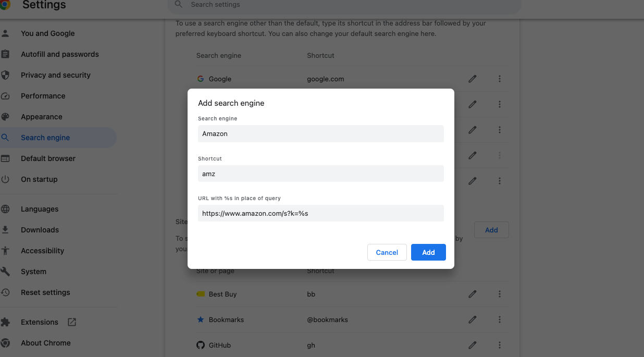Click the Shortcut field containing amz

point(320,173)
